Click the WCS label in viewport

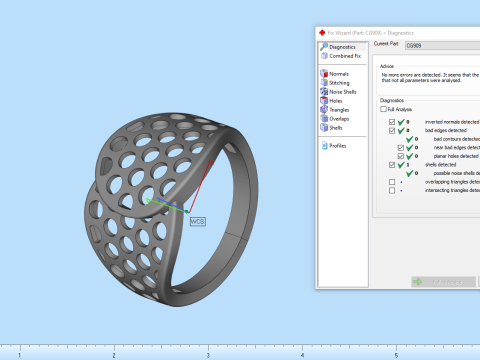198,222
